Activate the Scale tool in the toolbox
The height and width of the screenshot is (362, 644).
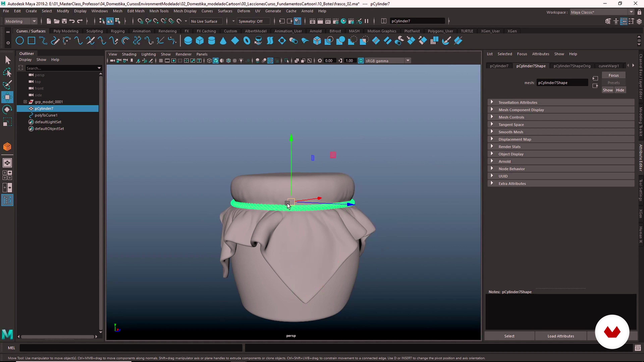[x=7, y=122]
